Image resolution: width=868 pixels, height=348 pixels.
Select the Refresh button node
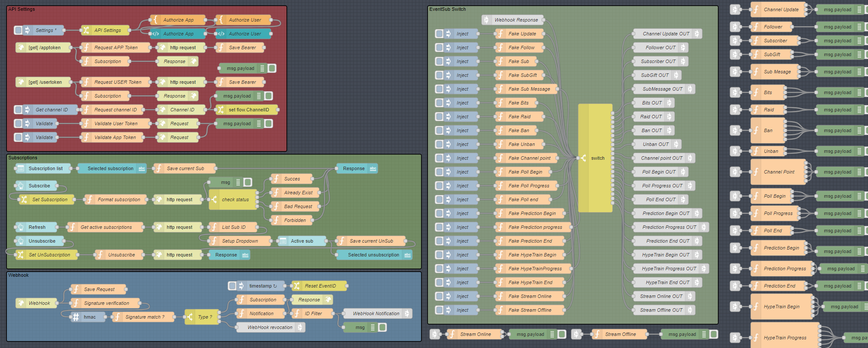coord(37,227)
